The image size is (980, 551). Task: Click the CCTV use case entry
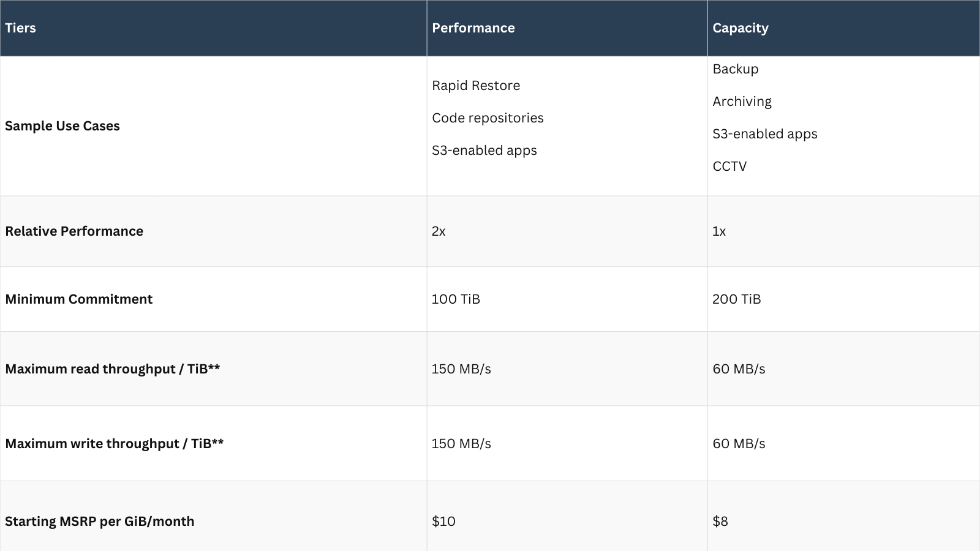(729, 167)
